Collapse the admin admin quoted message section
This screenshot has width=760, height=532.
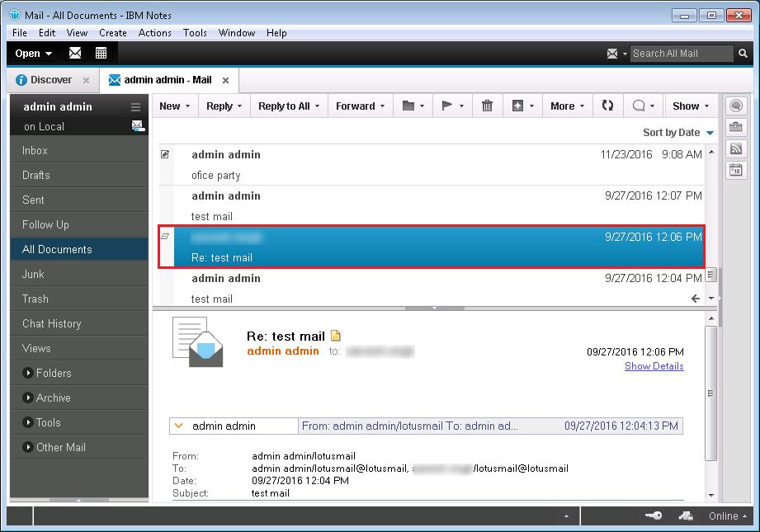(178, 426)
